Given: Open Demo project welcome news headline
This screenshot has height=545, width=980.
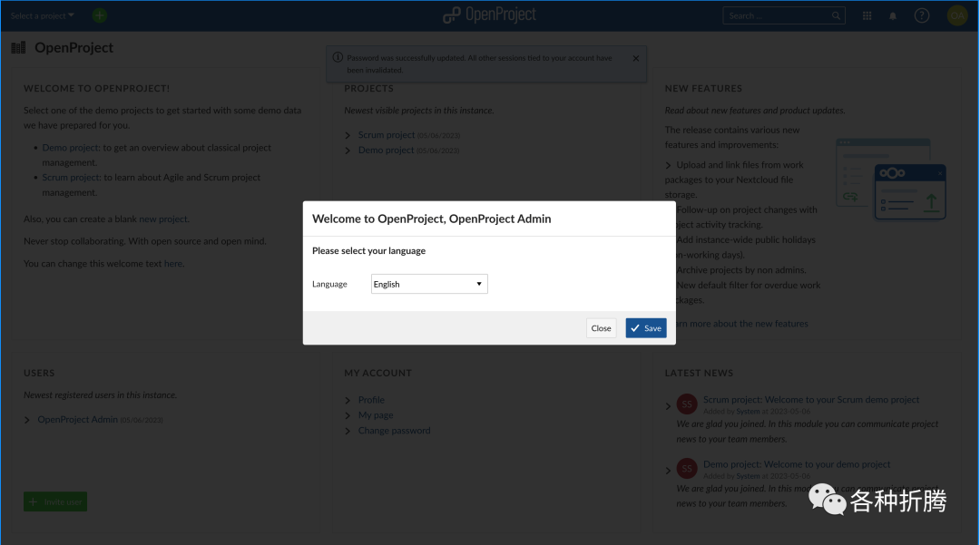Looking at the screenshot, I should click(x=797, y=464).
